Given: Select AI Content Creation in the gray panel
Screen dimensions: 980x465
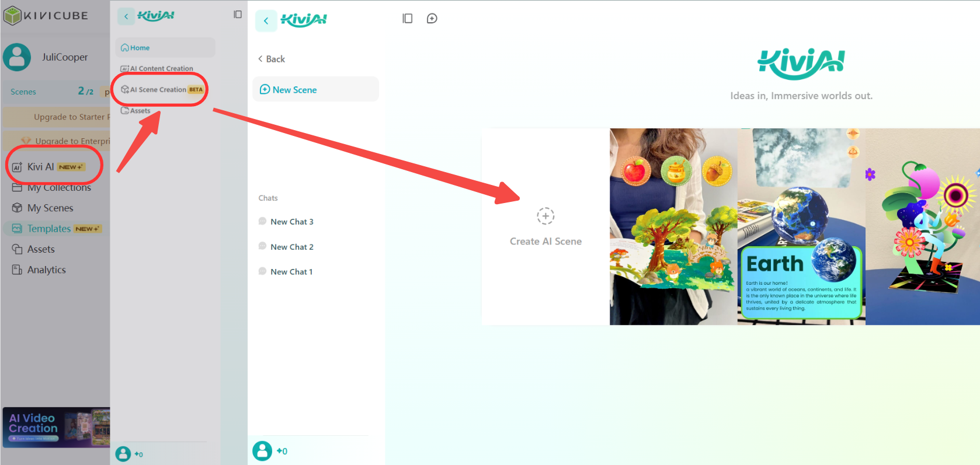Looking at the screenshot, I should 157,68.
